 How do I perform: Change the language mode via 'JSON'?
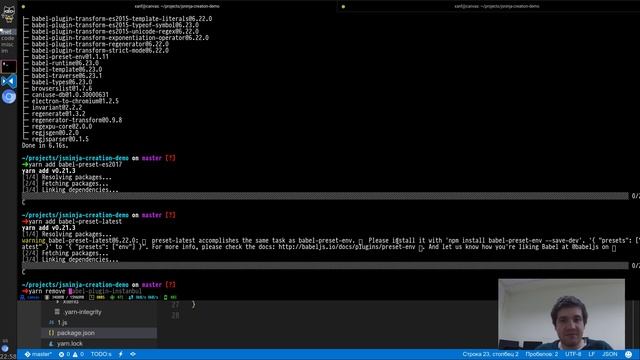pos(610,354)
